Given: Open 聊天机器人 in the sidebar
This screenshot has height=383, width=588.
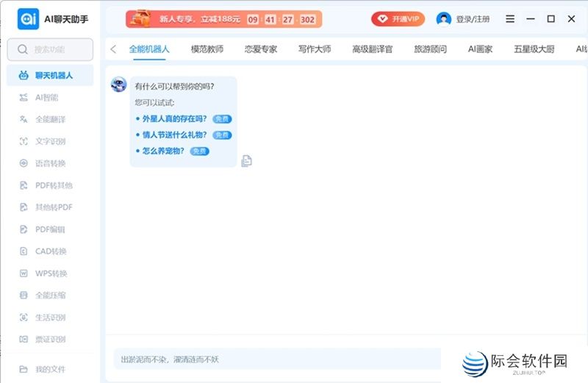Looking at the screenshot, I should pyautogui.click(x=50, y=76).
